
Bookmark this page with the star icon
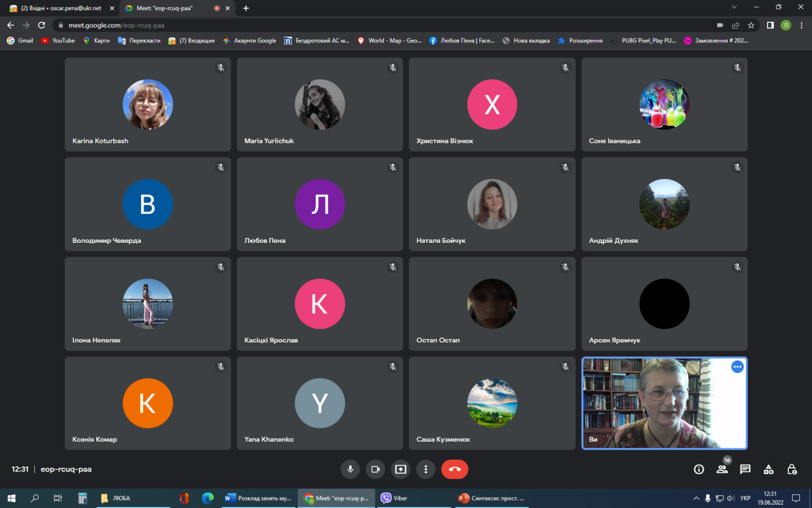(x=751, y=25)
